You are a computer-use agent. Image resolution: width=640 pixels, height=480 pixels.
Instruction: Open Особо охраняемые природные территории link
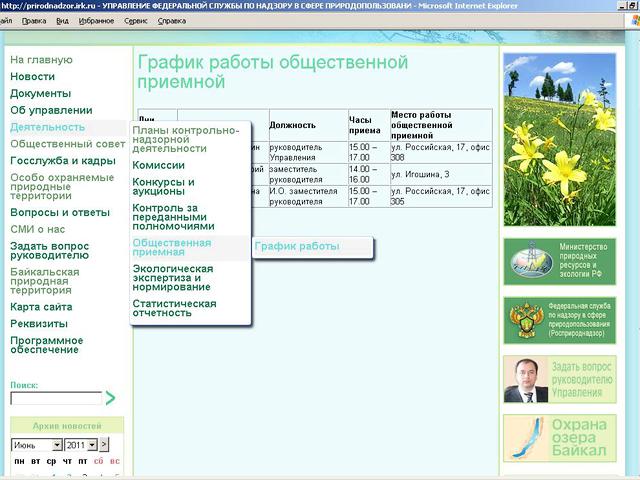point(62,187)
